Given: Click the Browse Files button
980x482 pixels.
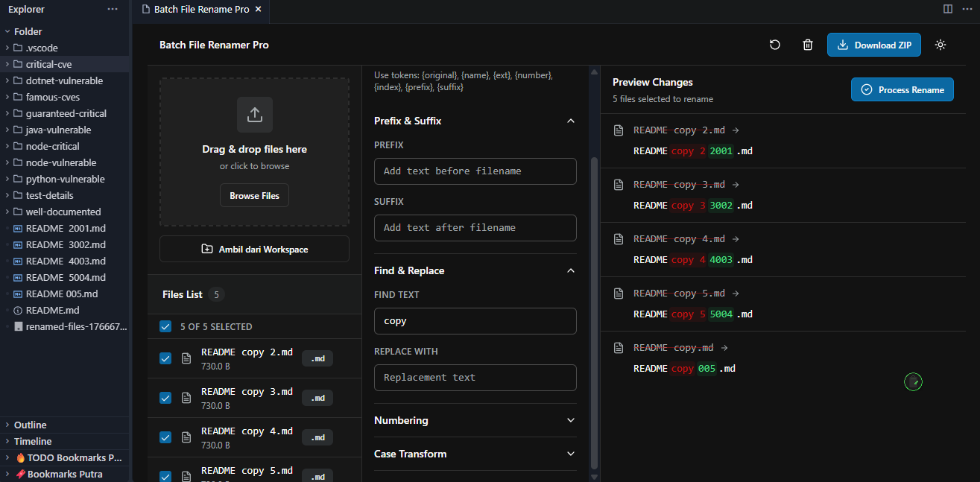Looking at the screenshot, I should (254, 195).
